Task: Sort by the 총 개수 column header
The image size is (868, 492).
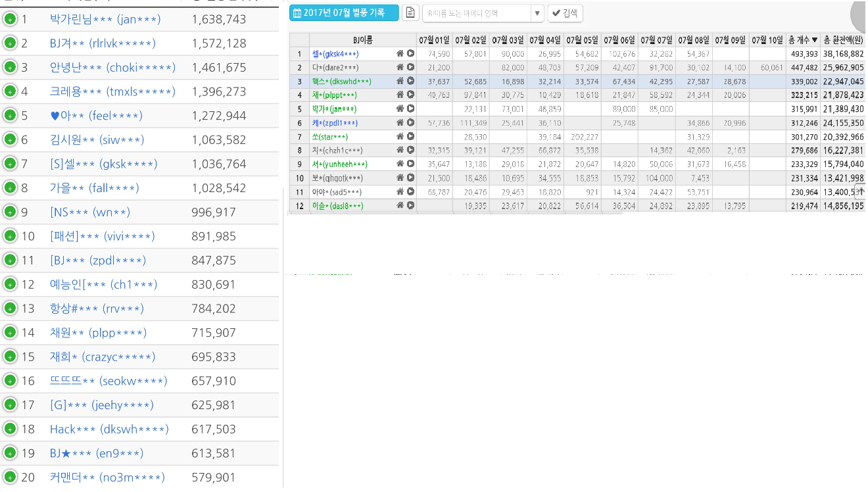Action: click(x=802, y=40)
